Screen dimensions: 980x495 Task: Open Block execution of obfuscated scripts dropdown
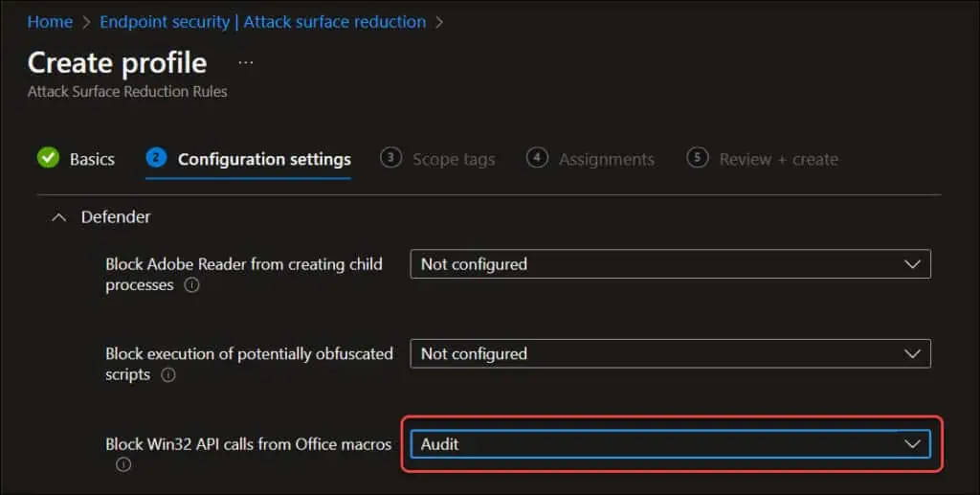pos(670,353)
